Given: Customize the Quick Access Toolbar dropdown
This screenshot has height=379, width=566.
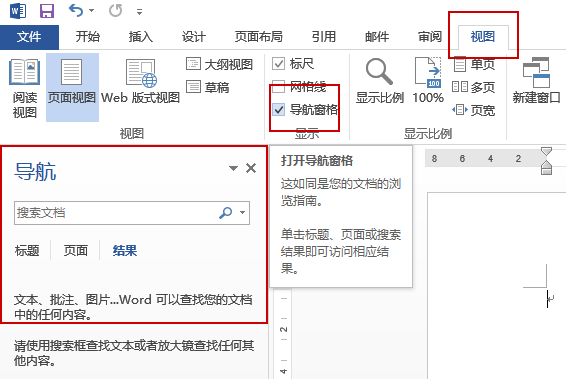Looking at the screenshot, I should pos(139,12).
